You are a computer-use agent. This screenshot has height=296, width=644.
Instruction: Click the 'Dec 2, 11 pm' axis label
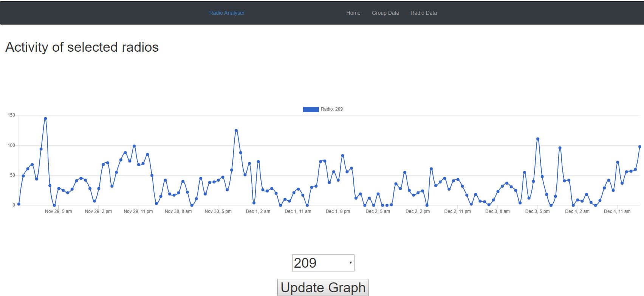(458, 211)
